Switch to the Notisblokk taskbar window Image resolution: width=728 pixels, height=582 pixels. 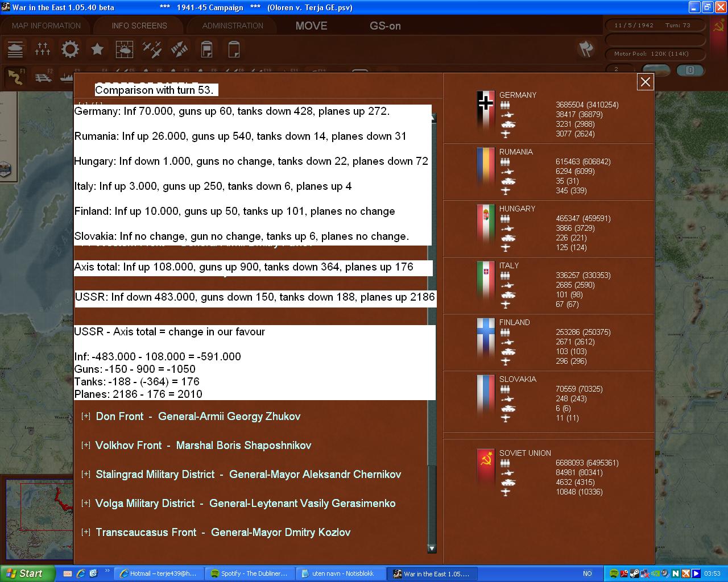click(340, 573)
